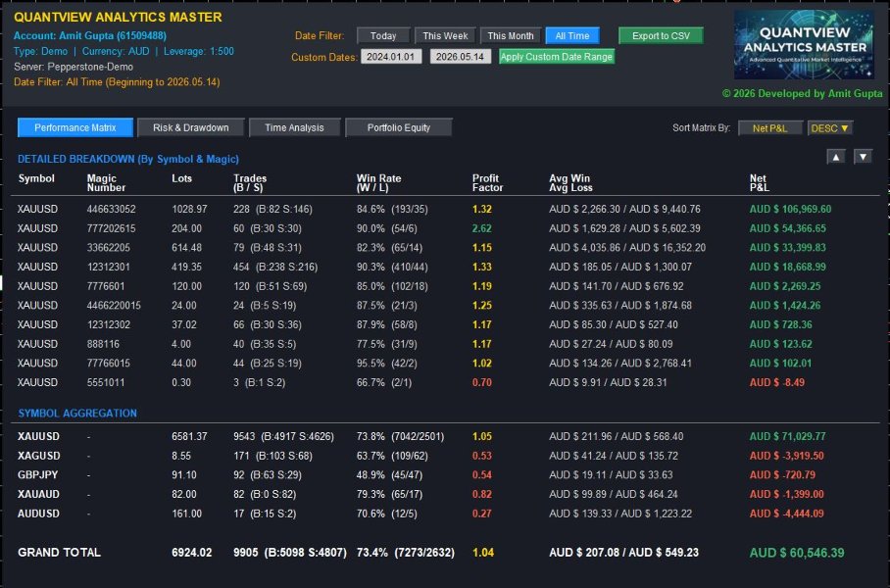Click GBPJPY in Symbol Aggregation
890x588 pixels.
click(x=37, y=475)
